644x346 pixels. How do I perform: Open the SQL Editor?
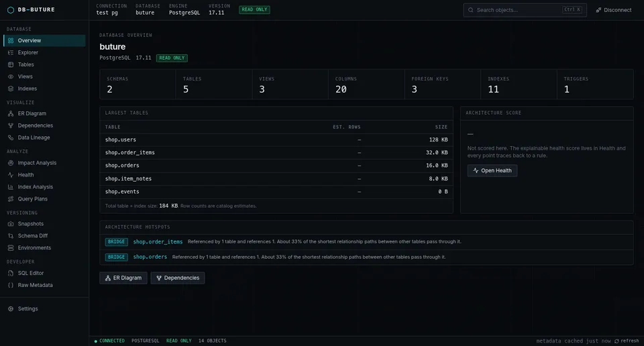tap(44, 273)
